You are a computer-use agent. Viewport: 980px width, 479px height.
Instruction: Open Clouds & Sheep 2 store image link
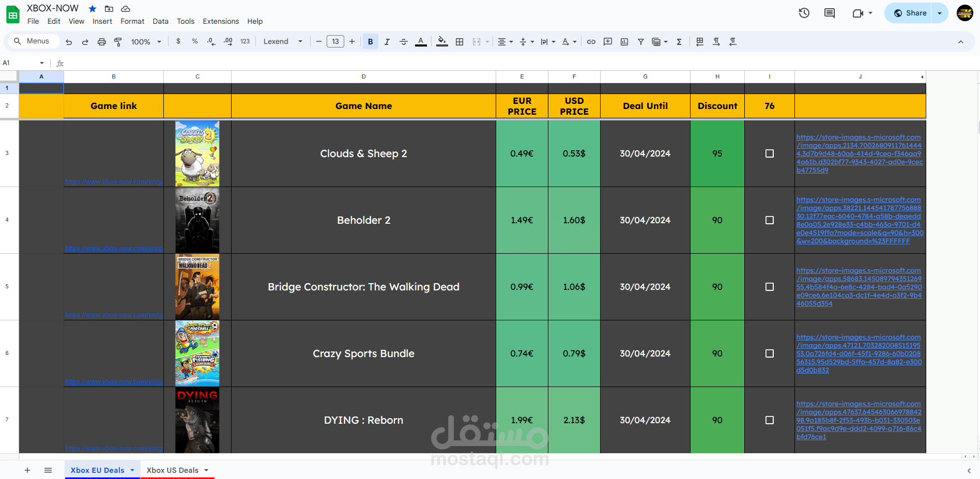click(x=860, y=153)
